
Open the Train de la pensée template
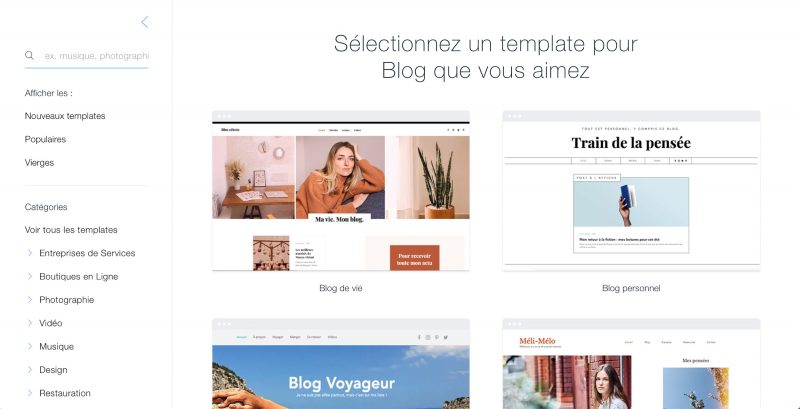[631, 191]
